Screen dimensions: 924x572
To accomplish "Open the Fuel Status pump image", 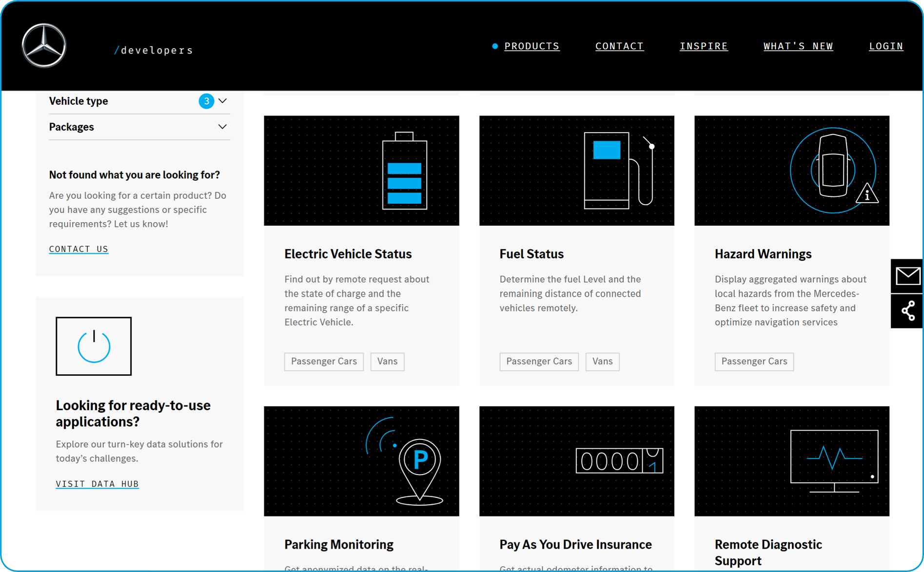I will 576,171.
